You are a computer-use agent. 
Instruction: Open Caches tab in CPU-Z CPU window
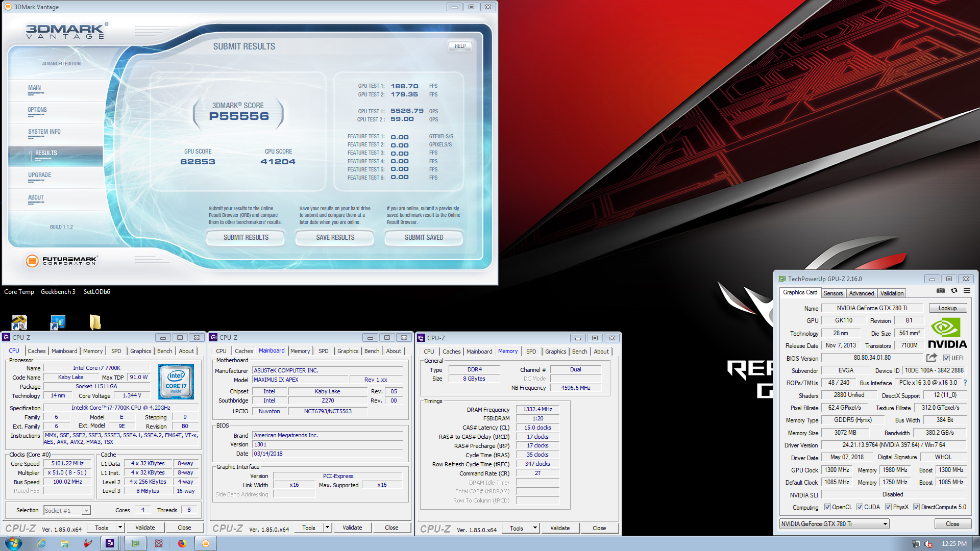coord(37,351)
